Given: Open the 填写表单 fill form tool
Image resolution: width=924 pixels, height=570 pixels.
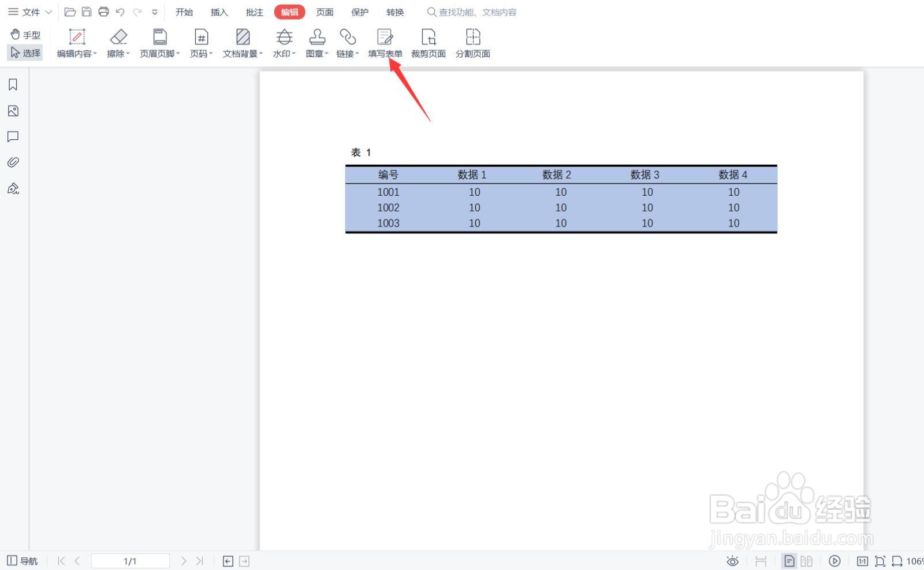Looking at the screenshot, I should pyautogui.click(x=385, y=44).
